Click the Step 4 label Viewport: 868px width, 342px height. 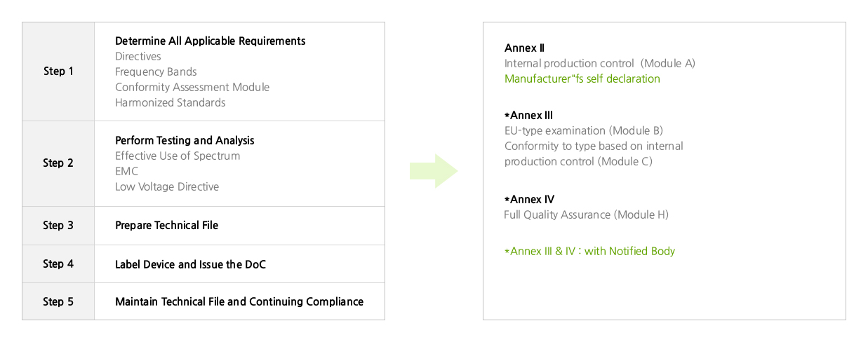58,264
